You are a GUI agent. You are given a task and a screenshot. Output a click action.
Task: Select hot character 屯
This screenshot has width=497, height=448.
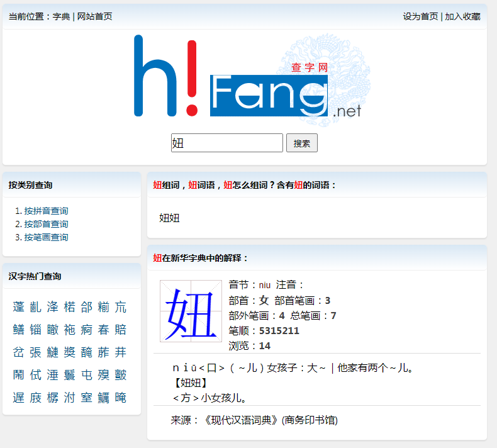click(x=87, y=375)
